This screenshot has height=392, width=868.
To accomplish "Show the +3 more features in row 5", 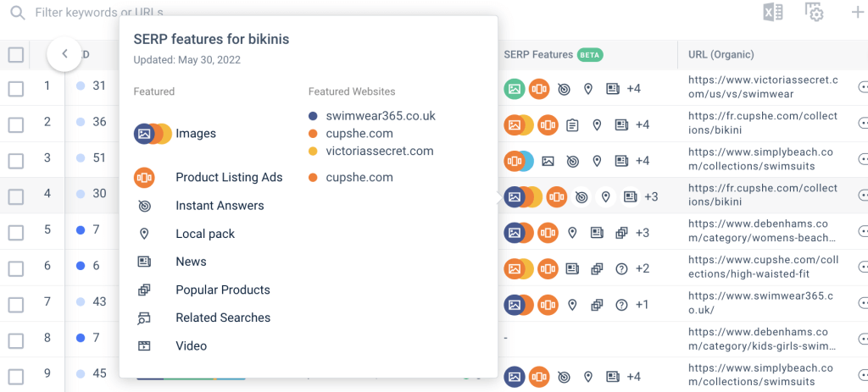I will [x=643, y=232].
